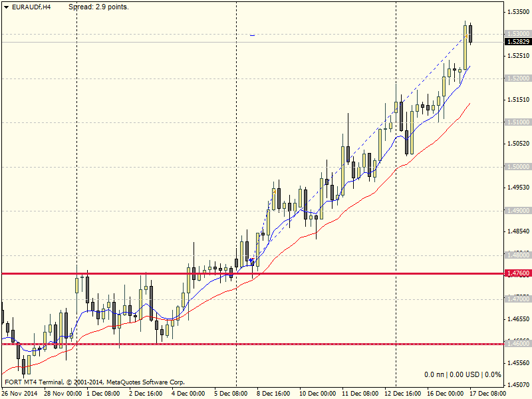This screenshot has width=532, height=399.
Task: Click the EURAUDf,H4 symbol label
Action: pos(31,7)
